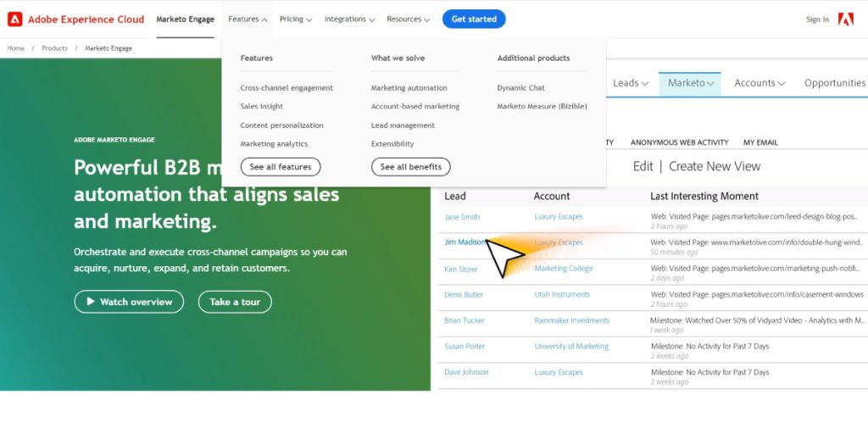Open lead Jim Madison
The width and height of the screenshot is (868, 434).
(x=465, y=242)
